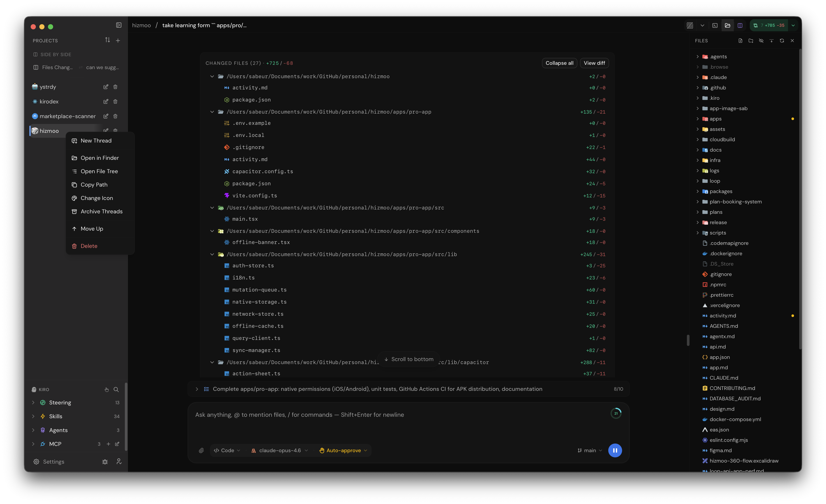Edit the MCP configuration
This screenshot has height=504, width=826.
117,444
